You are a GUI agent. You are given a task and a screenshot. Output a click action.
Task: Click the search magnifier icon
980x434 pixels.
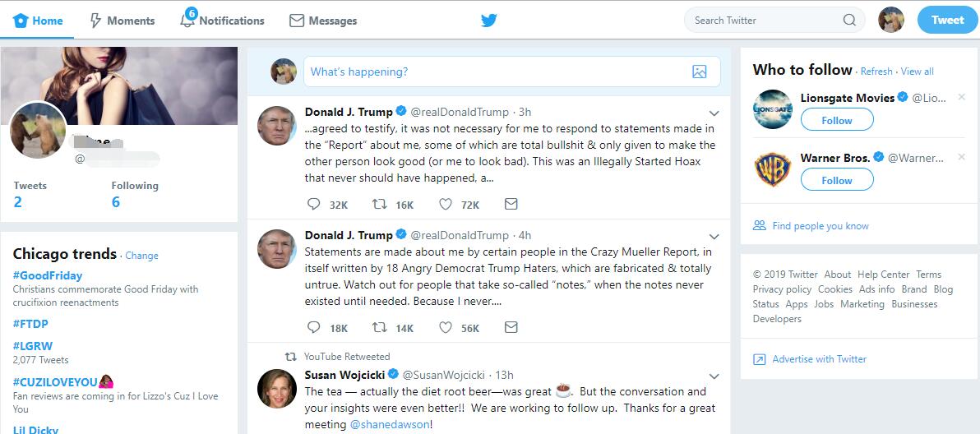click(849, 21)
